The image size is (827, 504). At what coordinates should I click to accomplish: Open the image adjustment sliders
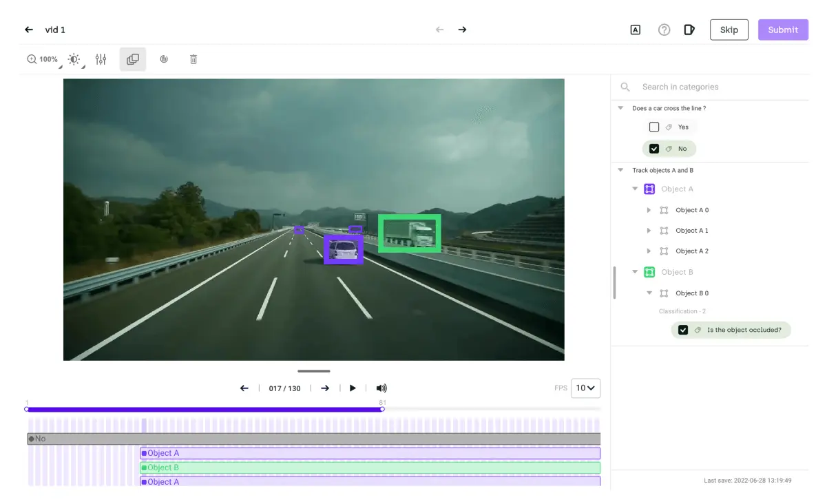(101, 59)
